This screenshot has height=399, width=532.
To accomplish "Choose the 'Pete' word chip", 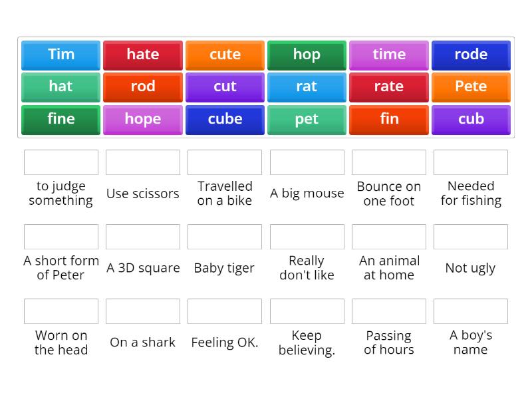I will tap(471, 86).
